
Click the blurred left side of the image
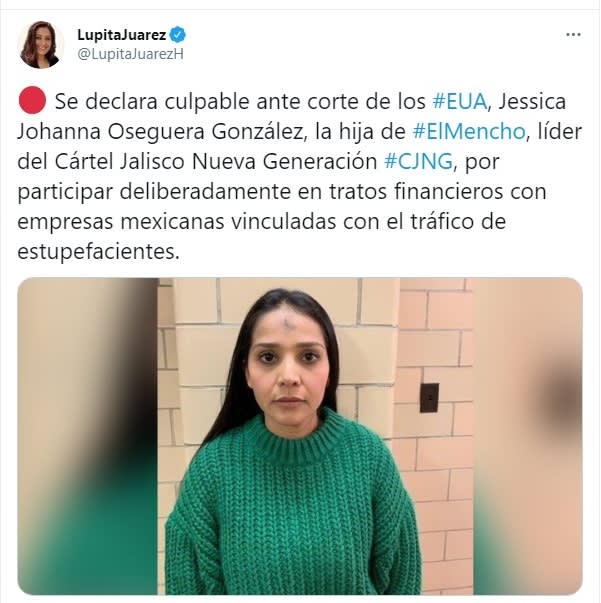point(88,436)
